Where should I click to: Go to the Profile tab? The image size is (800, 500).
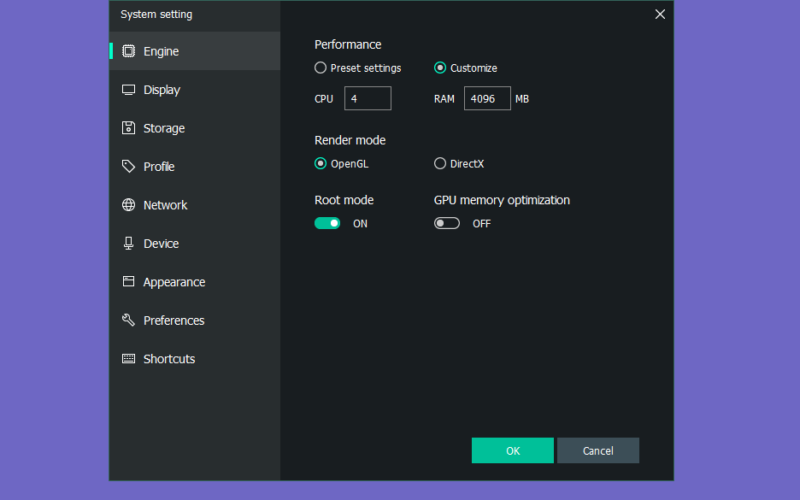(x=195, y=166)
